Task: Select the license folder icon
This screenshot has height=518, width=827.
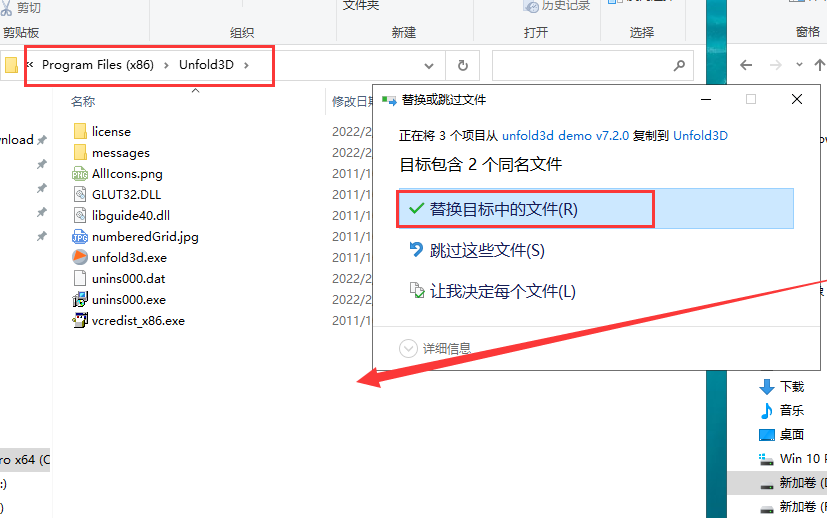Action: coord(80,131)
